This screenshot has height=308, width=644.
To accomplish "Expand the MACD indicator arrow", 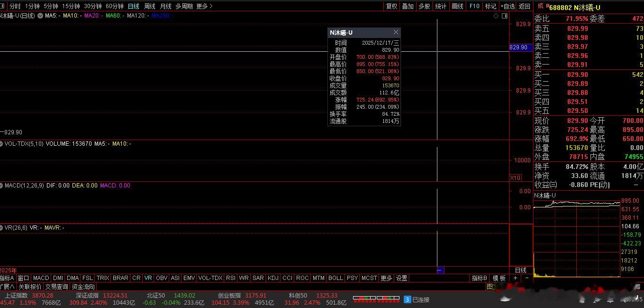I will click(x=1, y=186).
